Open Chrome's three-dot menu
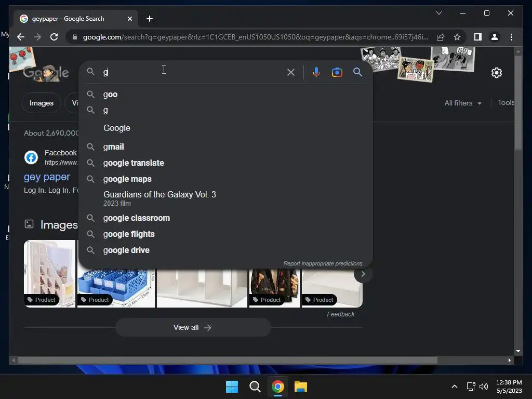532x399 pixels. [x=511, y=37]
